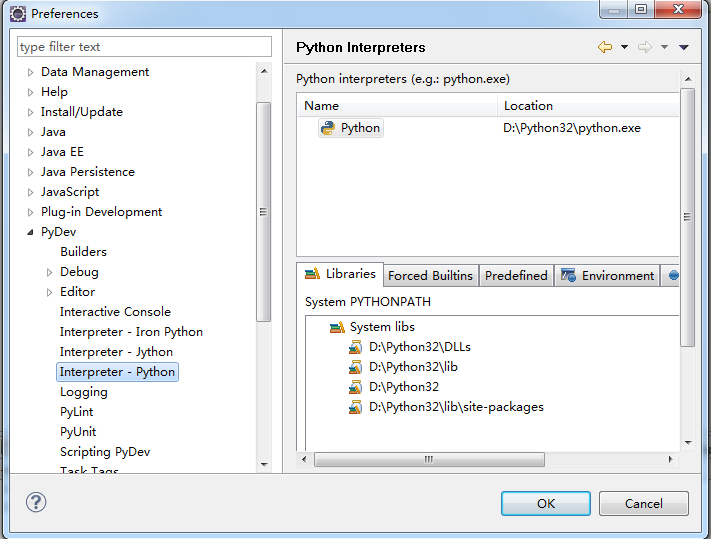Click the System libs folder icon
711x539 pixels.
pos(337,327)
